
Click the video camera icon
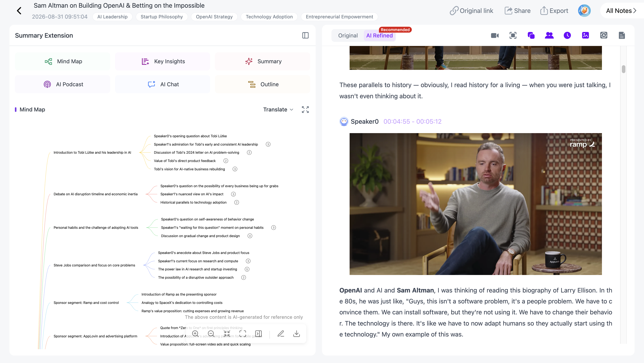(x=495, y=35)
